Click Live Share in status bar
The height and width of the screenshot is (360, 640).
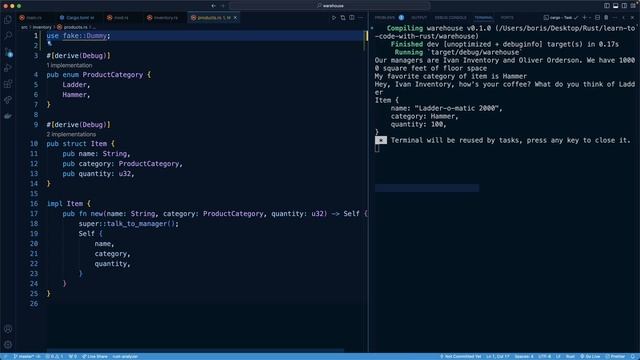click(95, 356)
